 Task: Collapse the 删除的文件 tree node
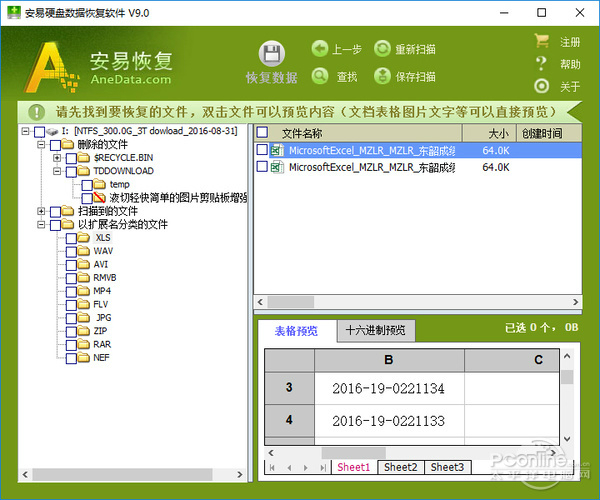(41, 145)
